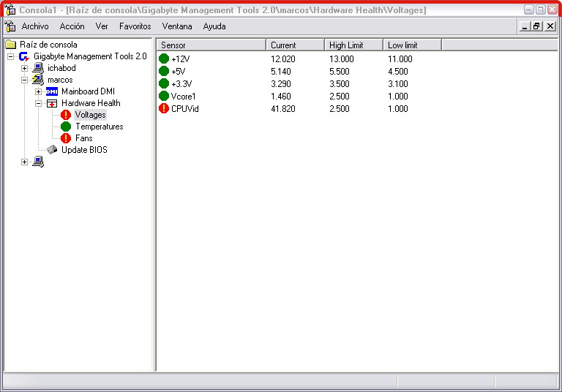
Task: Select the ichabod computer icon
Action: [x=38, y=68]
